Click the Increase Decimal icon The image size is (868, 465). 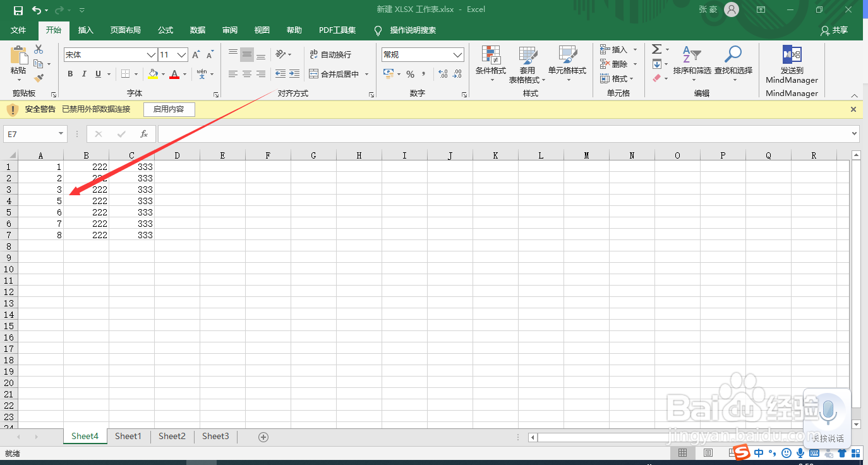pyautogui.click(x=443, y=75)
